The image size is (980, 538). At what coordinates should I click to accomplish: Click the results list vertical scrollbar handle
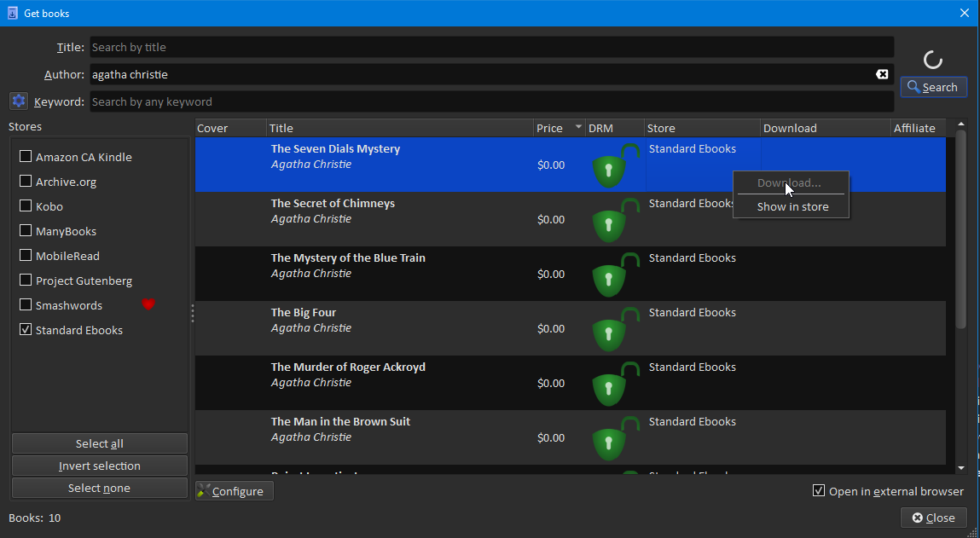point(961,229)
